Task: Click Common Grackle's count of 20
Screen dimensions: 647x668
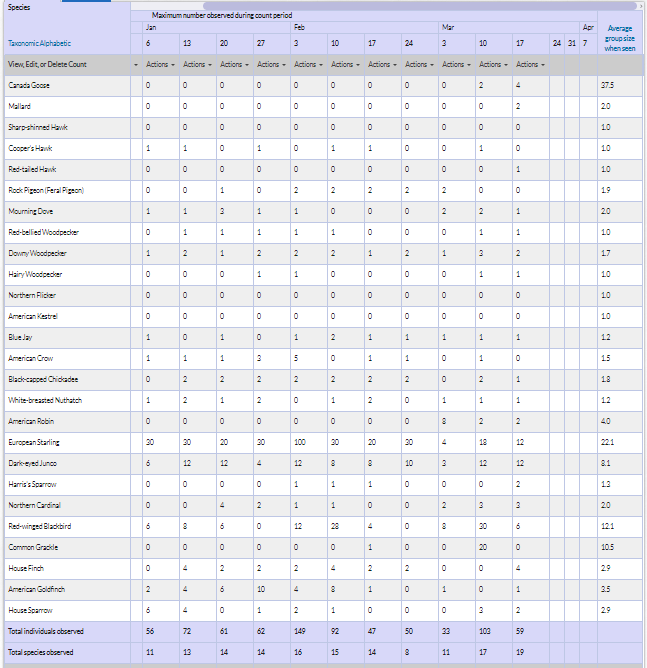Action: pyautogui.click(x=483, y=547)
